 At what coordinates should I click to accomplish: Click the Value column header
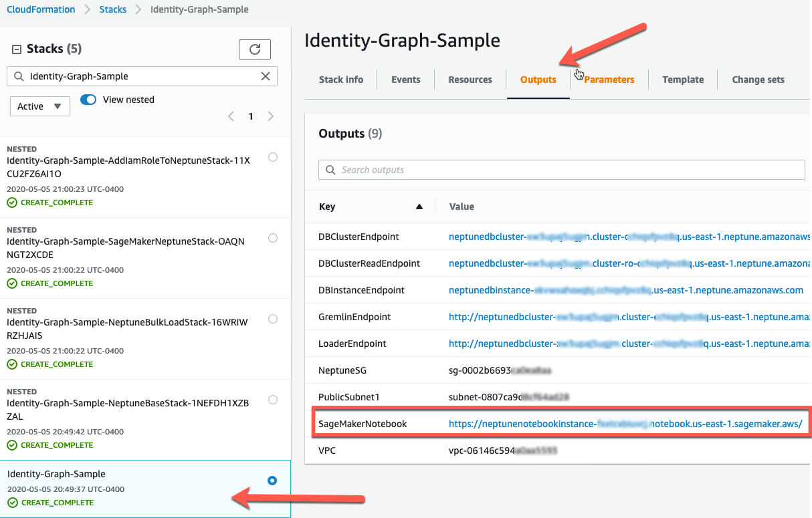click(x=462, y=207)
